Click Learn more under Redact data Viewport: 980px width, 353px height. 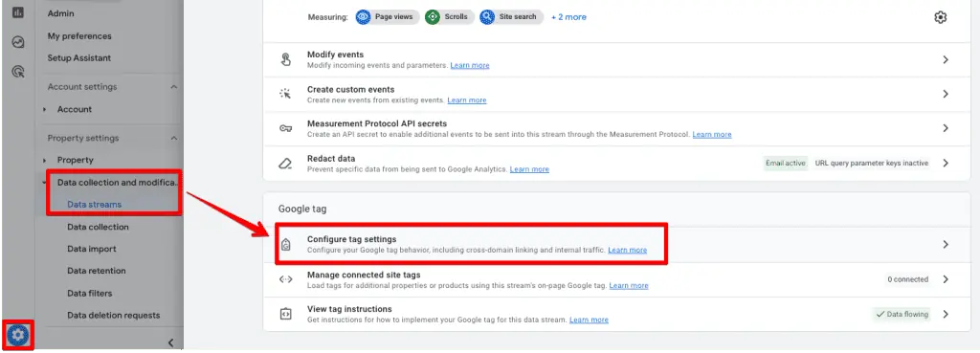point(529,169)
